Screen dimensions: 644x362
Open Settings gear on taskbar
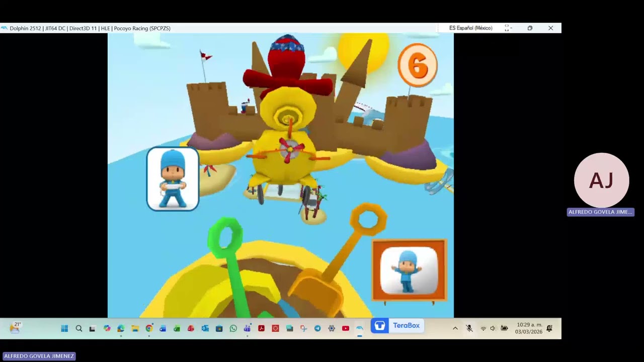(332, 328)
